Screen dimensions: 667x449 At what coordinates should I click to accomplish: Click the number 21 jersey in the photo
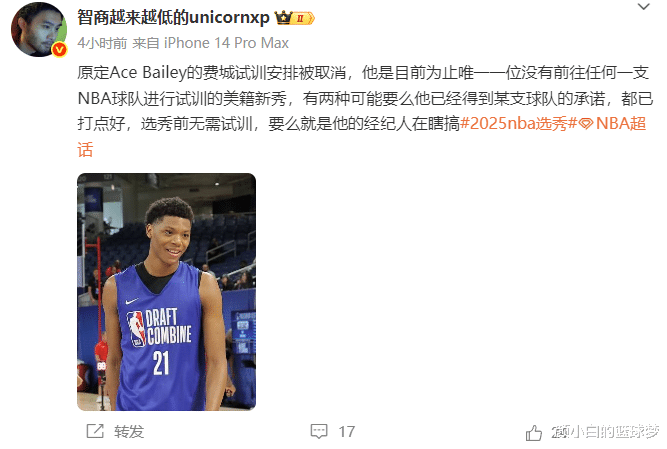161,363
